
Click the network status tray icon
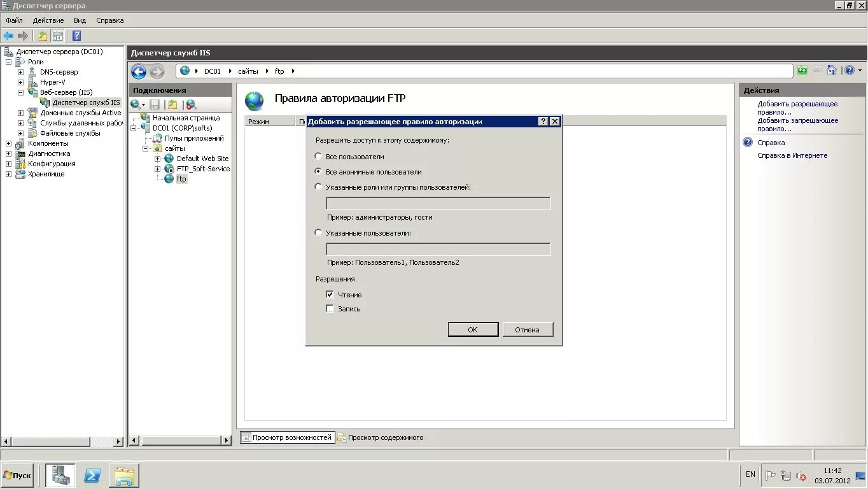click(786, 475)
